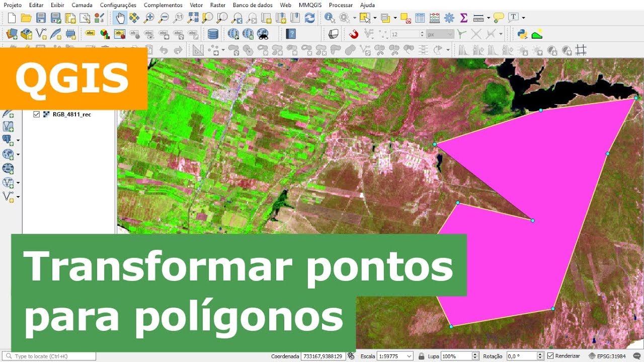
Task: Open the Projeto menu
Action: [x=13, y=5]
